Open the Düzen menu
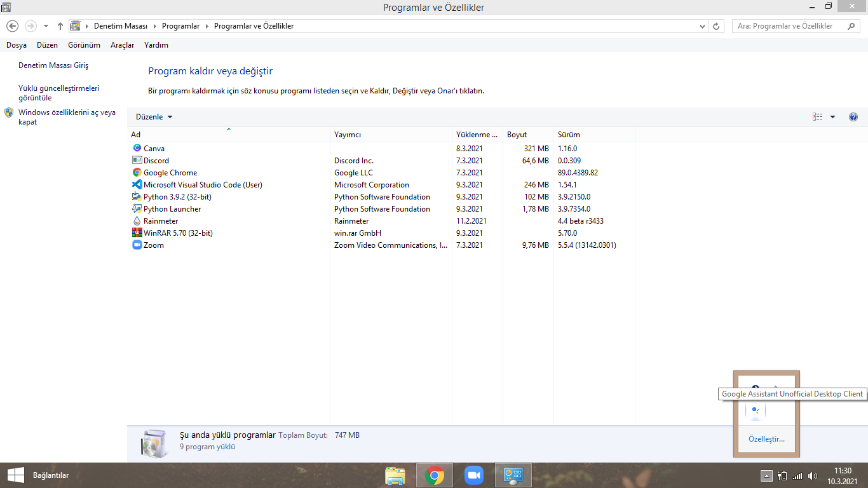The height and width of the screenshot is (488, 868). [x=47, y=45]
